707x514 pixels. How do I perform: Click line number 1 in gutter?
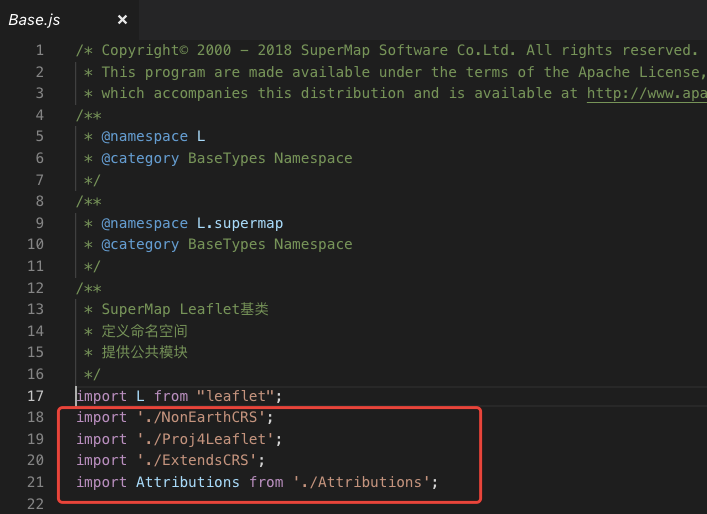[x=40, y=50]
